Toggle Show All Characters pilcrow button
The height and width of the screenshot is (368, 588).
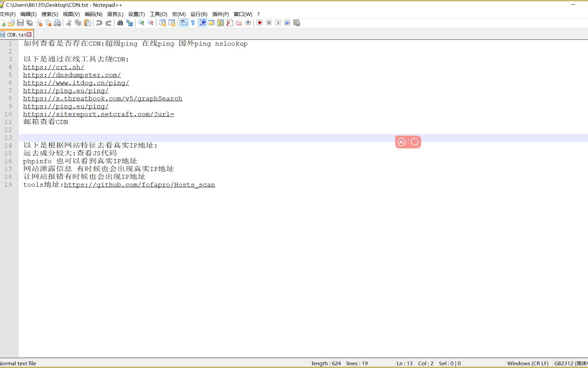coord(193,23)
